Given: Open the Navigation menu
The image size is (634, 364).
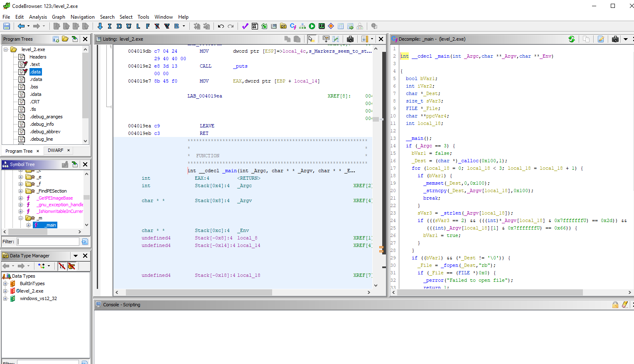Looking at the screenshot, I should coord(83,17).
